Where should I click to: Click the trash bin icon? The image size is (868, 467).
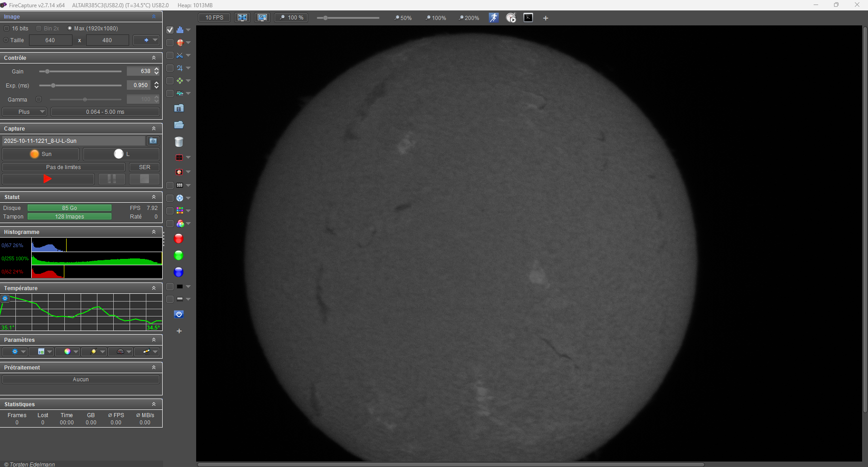[179, 142]
